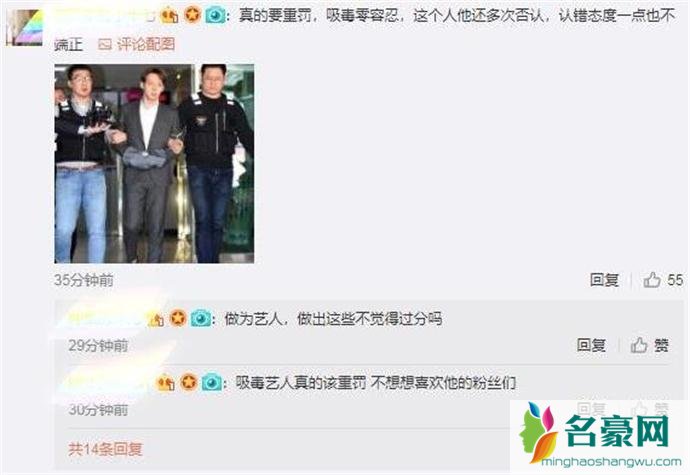Screen dimensions: 690x475
Task: Click the orange star badge in 做为艺人 reply
Action: pyautogui.click(x=178, y=318)
